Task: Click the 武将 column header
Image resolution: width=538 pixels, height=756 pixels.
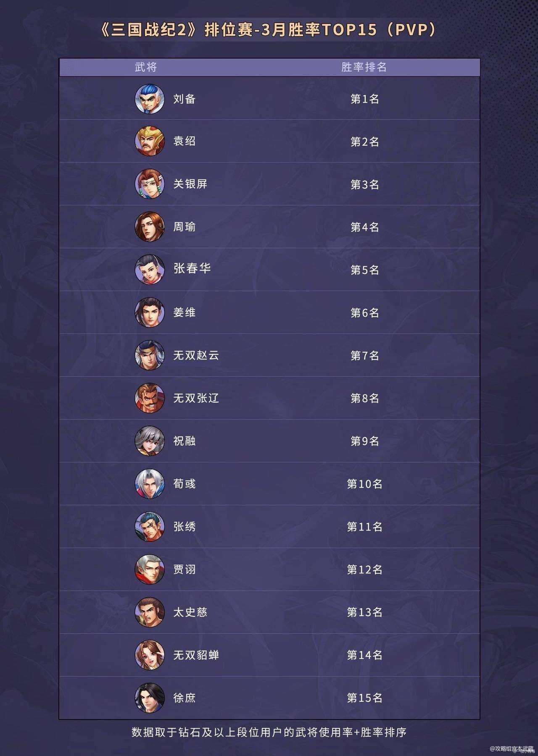Action: coord(146,67)
